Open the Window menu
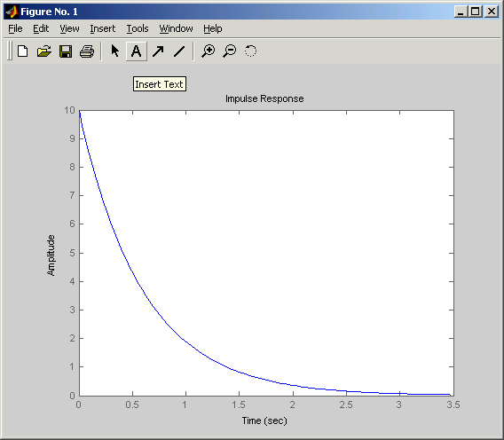The height and width of the screenshot is (440, 504). [x=177, y=28]
